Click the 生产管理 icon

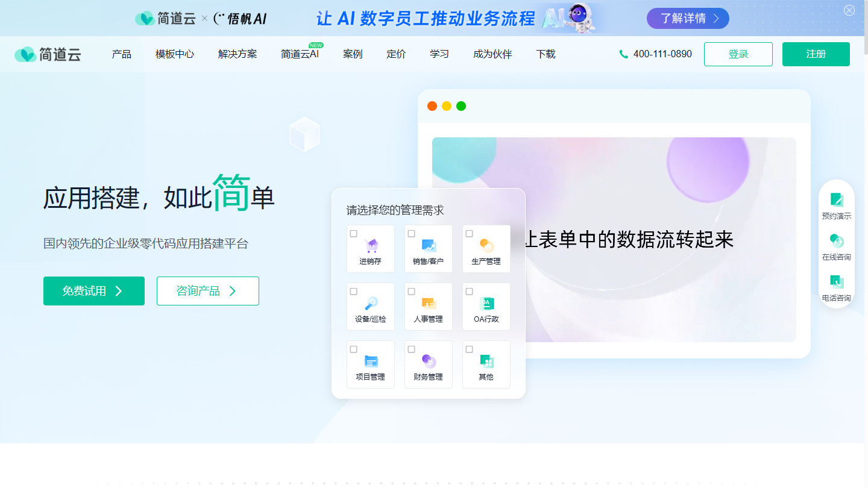(486, 246)
